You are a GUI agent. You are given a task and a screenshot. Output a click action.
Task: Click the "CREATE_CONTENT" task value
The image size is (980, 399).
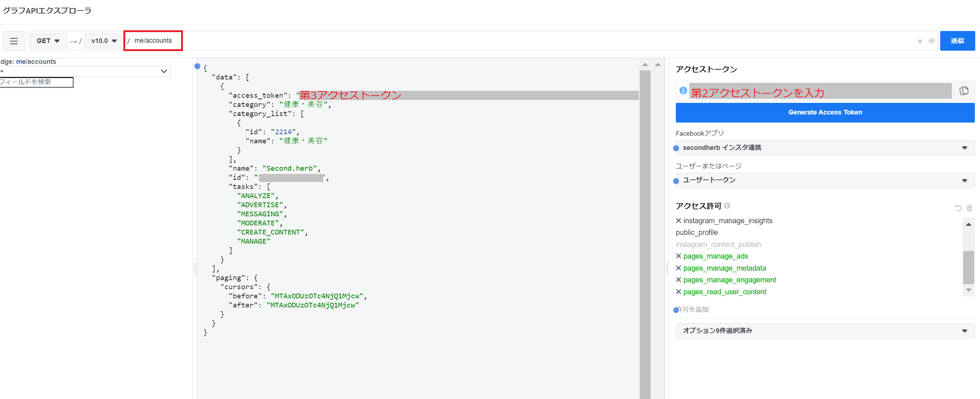click(271, 232)
